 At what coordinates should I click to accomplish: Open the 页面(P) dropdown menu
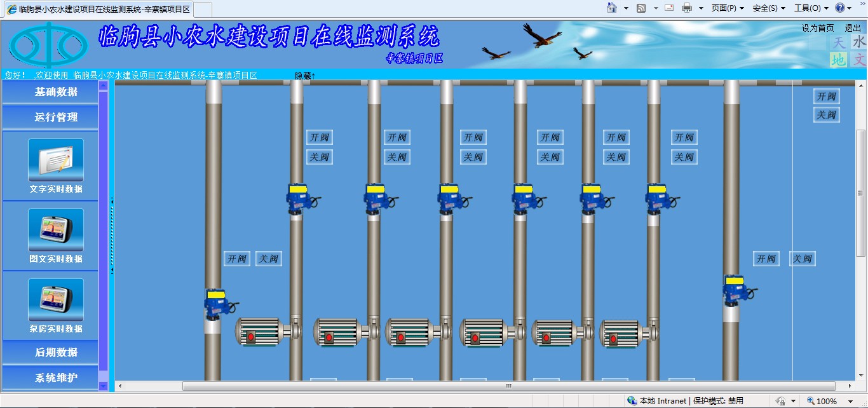(728, 8)
